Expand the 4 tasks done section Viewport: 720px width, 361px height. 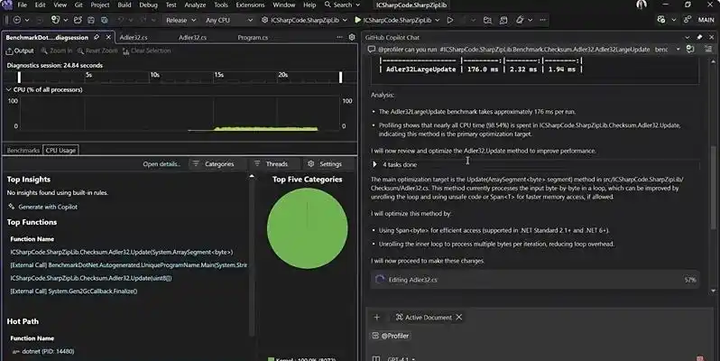point(375,164)
